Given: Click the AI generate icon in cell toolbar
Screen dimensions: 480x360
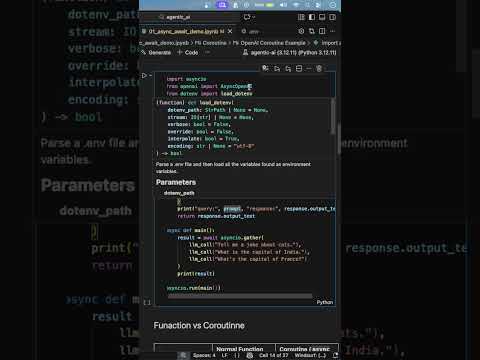Looking at the screenshot, I should 265,68.
